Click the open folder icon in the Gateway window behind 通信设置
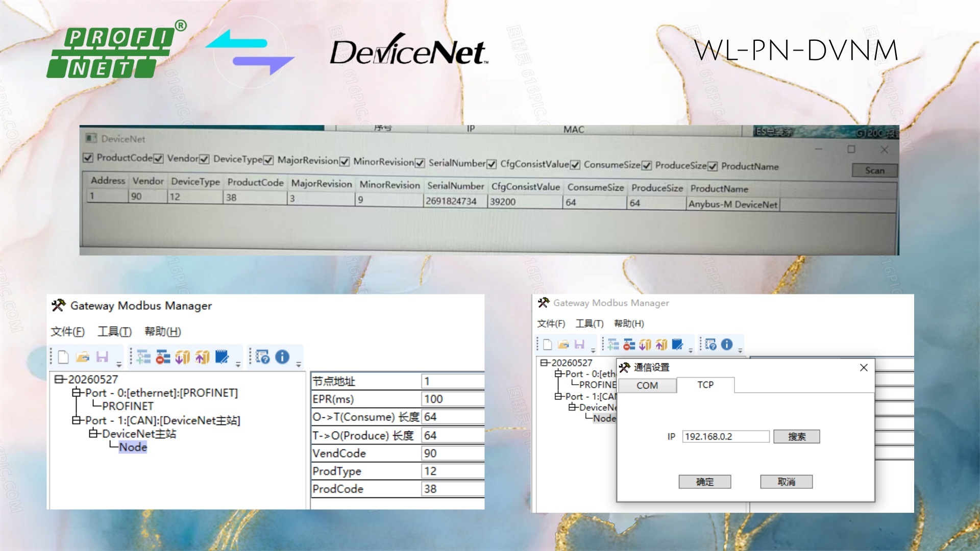This screenshot has width=980, height=551. pos(563,345)
